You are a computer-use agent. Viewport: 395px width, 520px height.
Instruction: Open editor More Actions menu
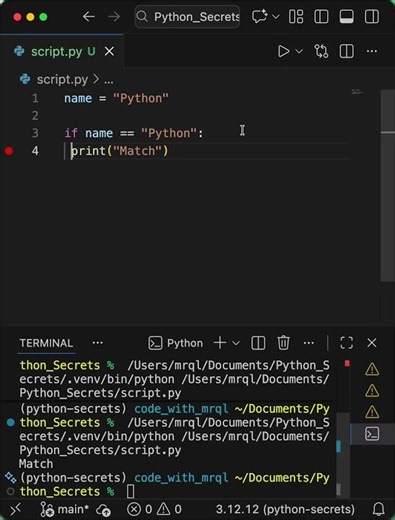[x=372, y=51]
